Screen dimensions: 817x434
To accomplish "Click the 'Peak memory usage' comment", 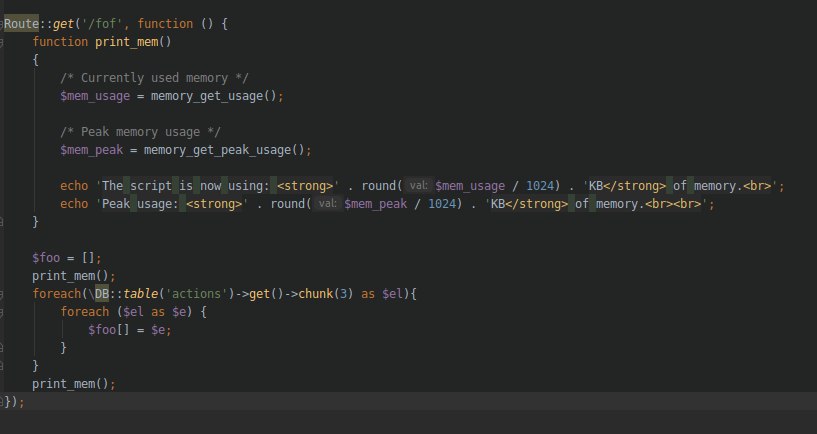I will pyautogui.click(x=140, y=132).
